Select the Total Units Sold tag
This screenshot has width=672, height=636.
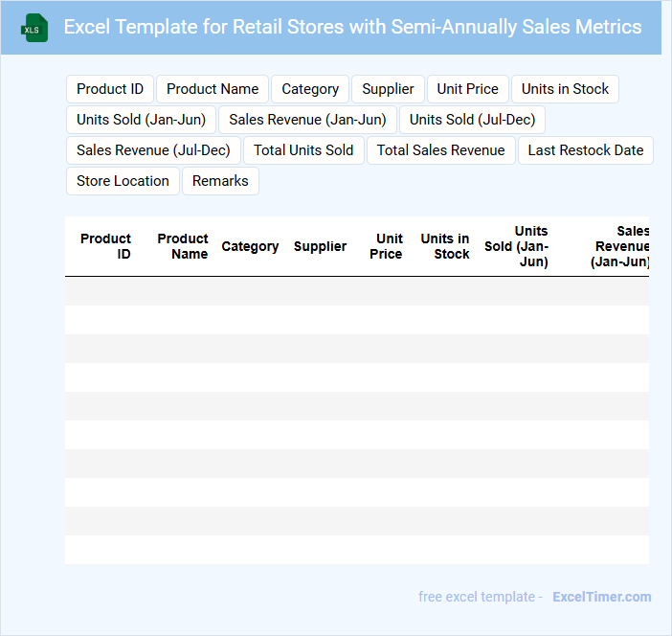[x=303, y=150]
